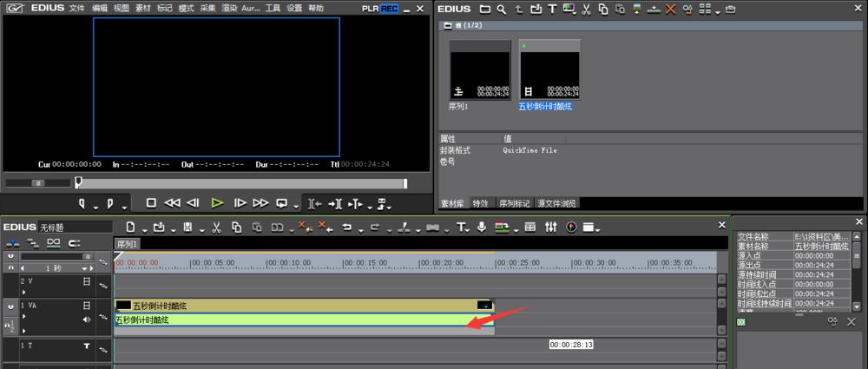Click the red X delete icon in bin
The width and height of the screenshot is (868, 369).
tap(670, 9)
